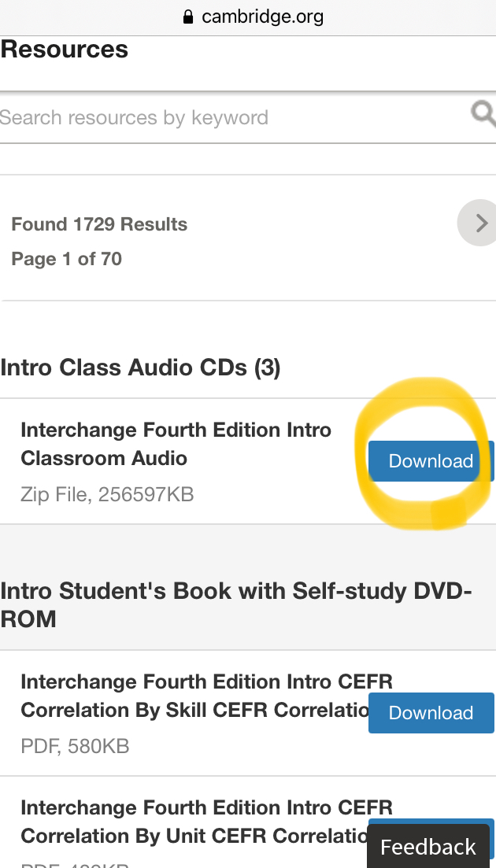This screenshot has width=496, height=868.
Task: Open the Feedback tab
Action: [428, 847]
